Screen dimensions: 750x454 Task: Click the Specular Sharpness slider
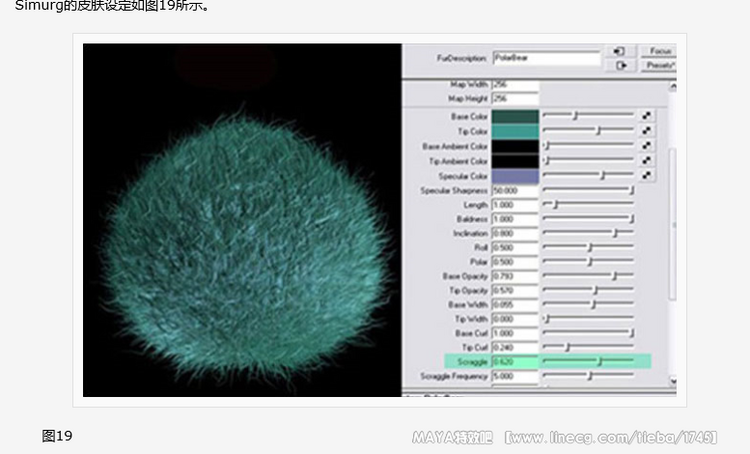tap(588, 190)
